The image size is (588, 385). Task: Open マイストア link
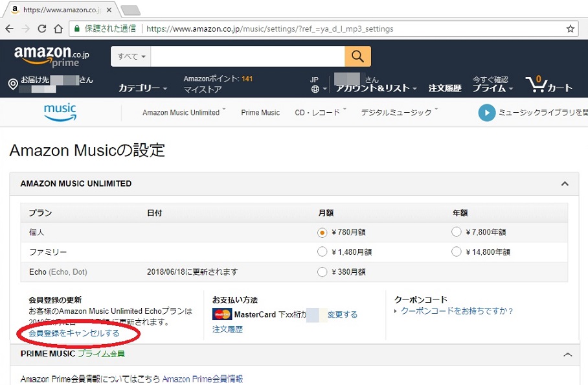coord(203,89)
